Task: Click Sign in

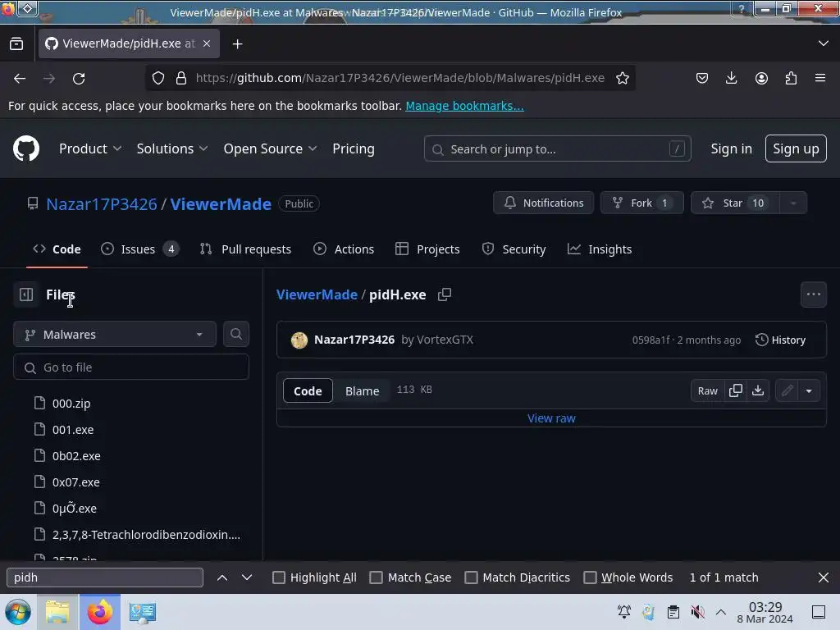Action: click(x=731, y=148)
